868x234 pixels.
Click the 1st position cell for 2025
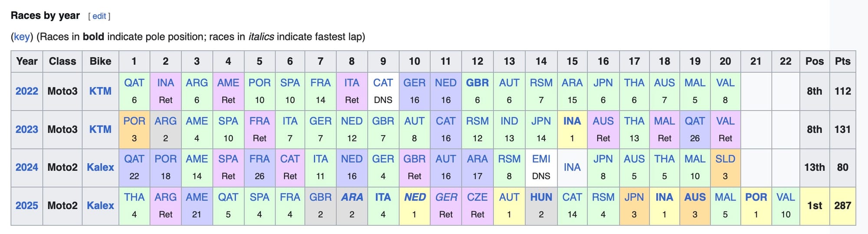click(814, 205)
